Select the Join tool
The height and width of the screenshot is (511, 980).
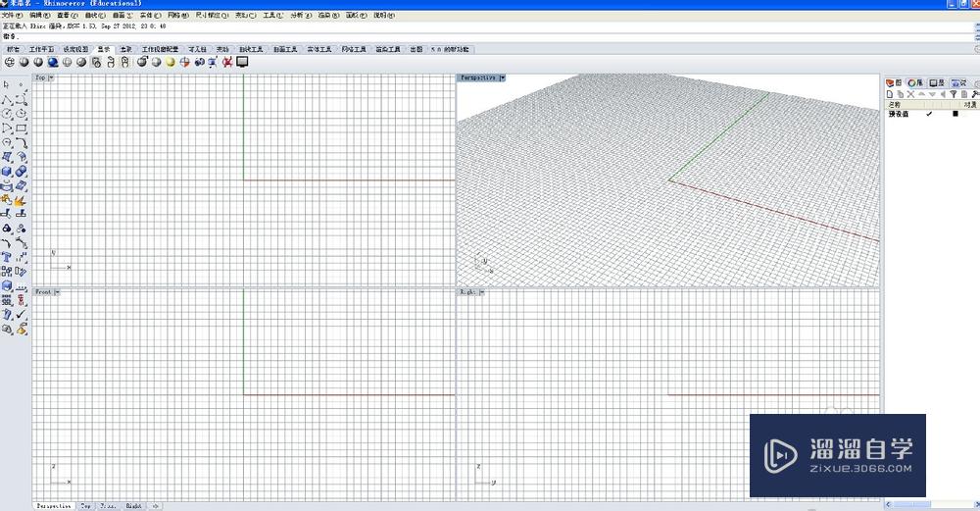coord(7,200)
